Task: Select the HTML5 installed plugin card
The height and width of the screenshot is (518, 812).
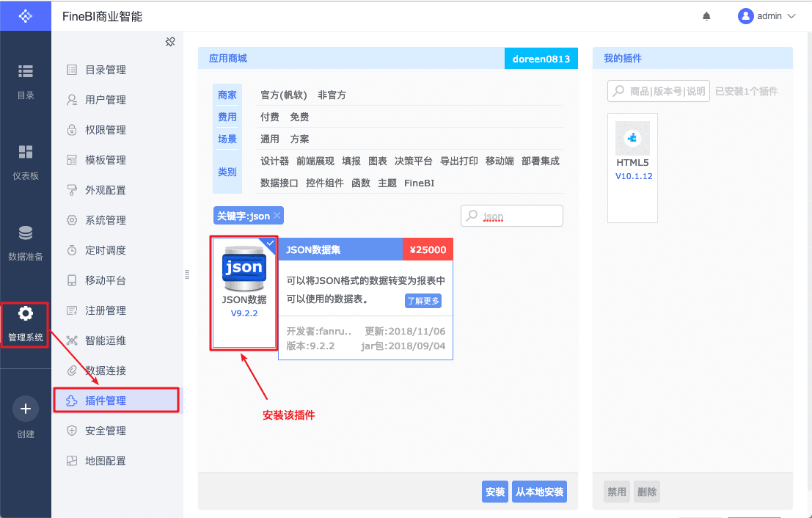Action: coord(632,168)
